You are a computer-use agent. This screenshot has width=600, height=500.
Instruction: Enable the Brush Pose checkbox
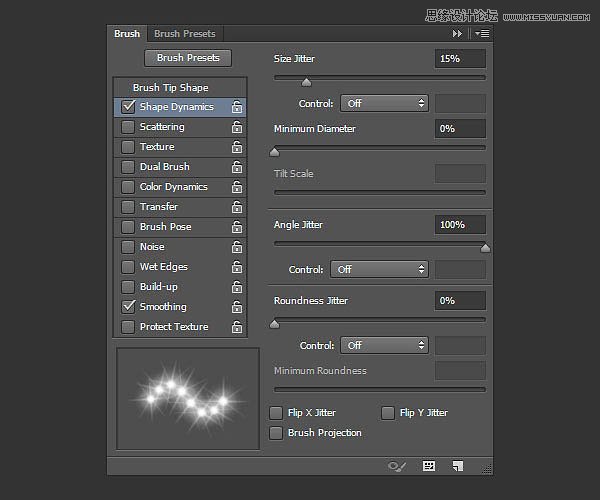(128, 227)
